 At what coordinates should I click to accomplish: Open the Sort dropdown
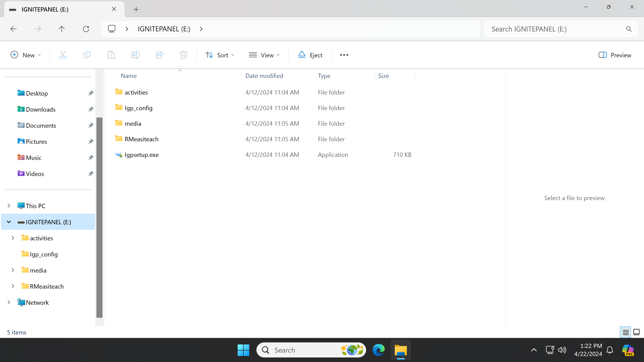pyautogui.click(x=220, y=55)
